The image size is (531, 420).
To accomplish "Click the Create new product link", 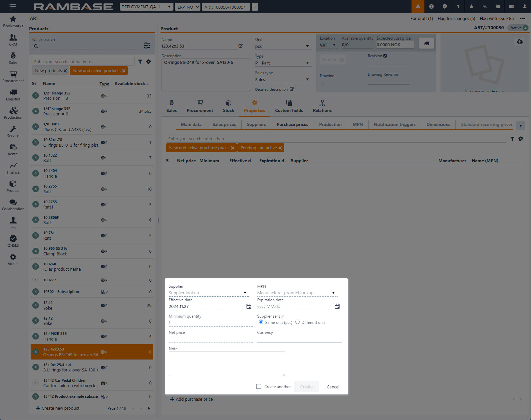I will pos(58,408).
